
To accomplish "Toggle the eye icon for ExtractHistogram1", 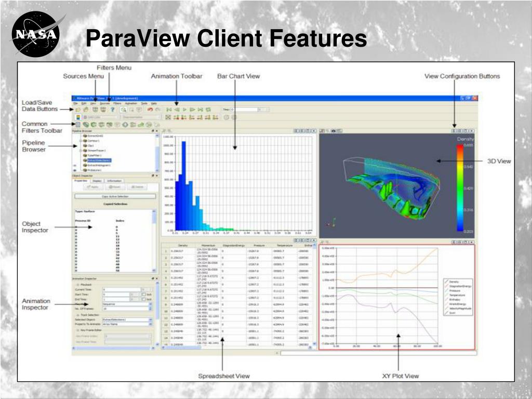I will point(75,166).
